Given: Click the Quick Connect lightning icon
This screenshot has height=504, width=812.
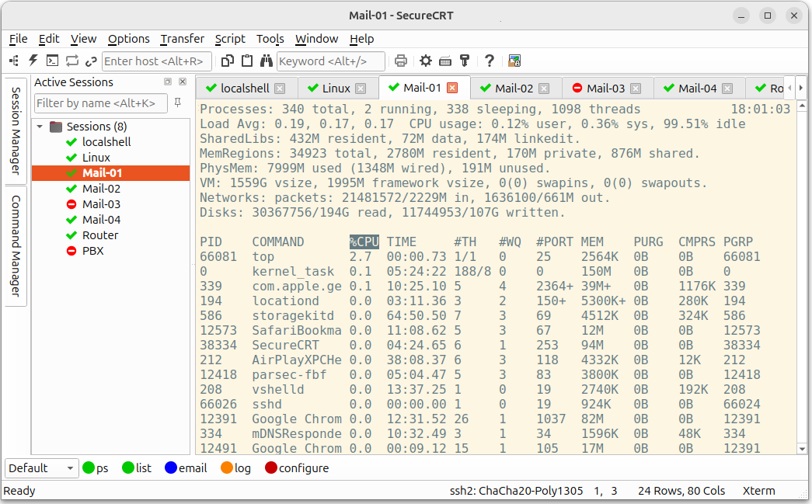Looking at the screenshot, I should (x=33, y=61).
